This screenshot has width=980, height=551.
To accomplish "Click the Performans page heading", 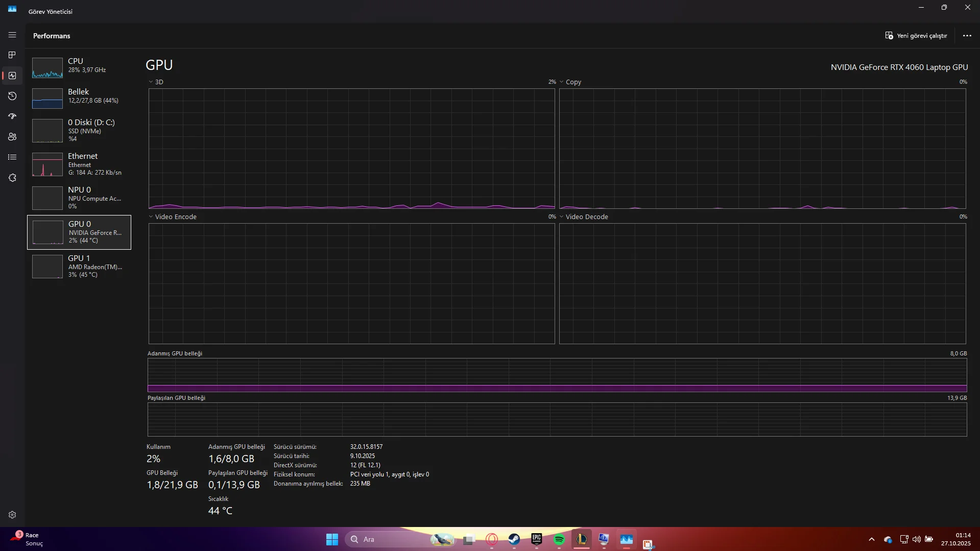I will point(52,36).
